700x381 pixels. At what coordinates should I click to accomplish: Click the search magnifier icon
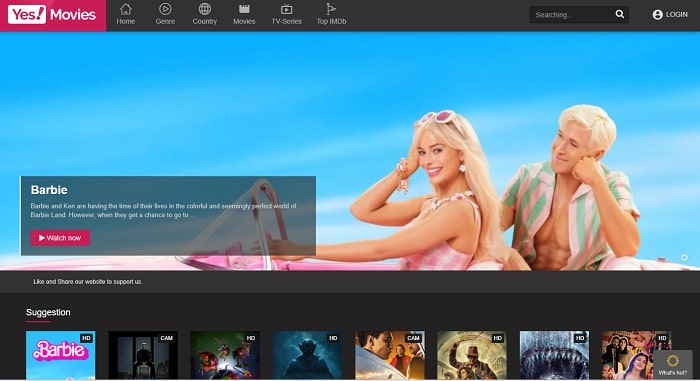point(620,14)
